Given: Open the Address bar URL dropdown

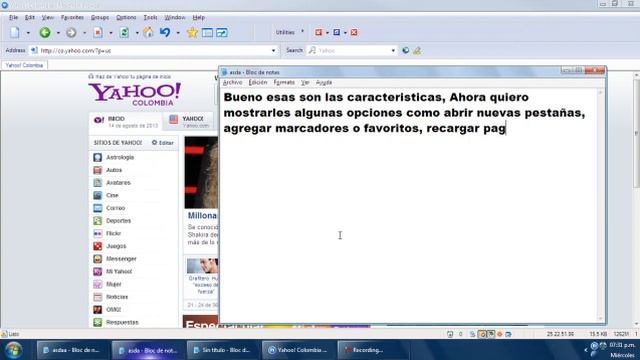Looking at the screenshot, I should 273,51.
